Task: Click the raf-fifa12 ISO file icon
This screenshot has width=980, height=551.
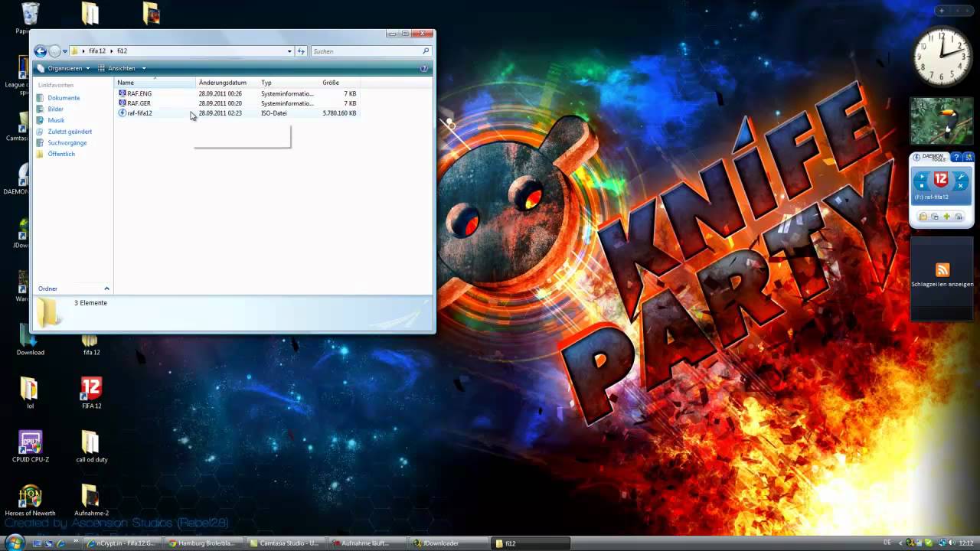Action: [x=122, y=113]
